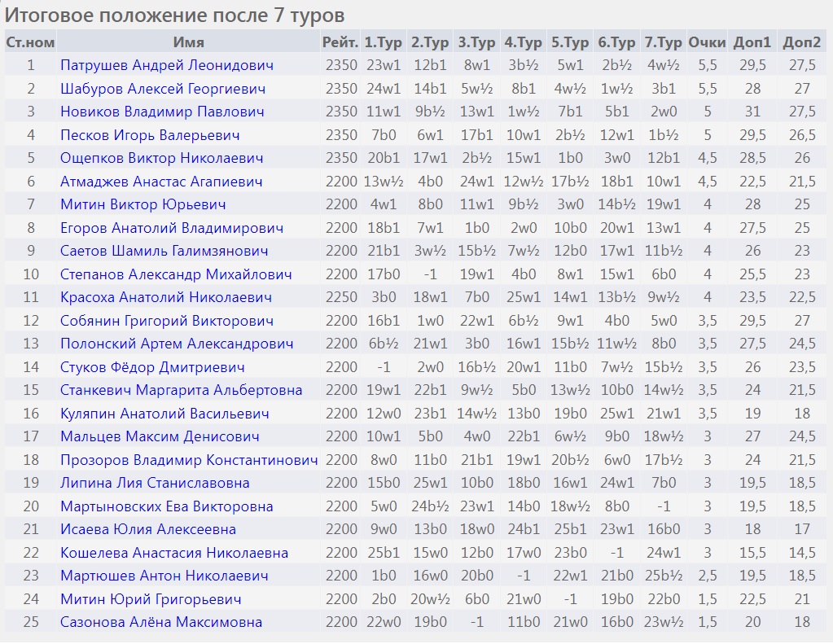Open the Мартыновских Ева Викторовна link
The image size is (833, 644).
point(167,506)
